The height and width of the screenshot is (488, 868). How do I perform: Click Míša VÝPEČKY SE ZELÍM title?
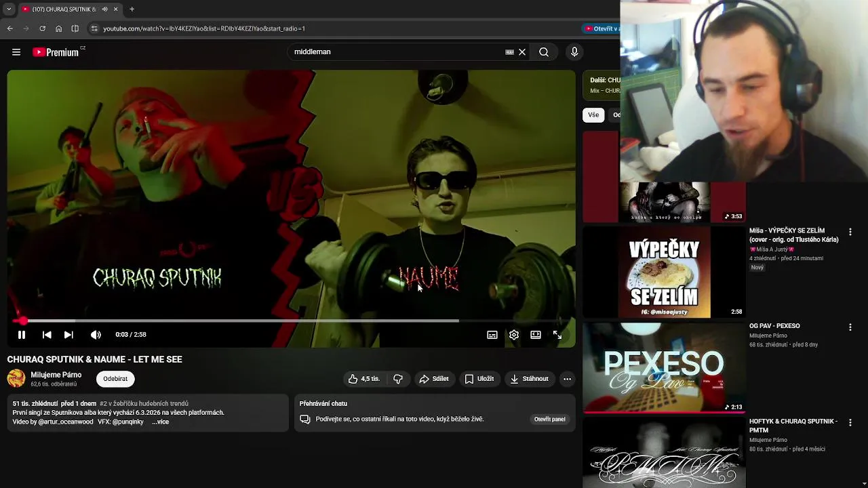click(794, 235)
